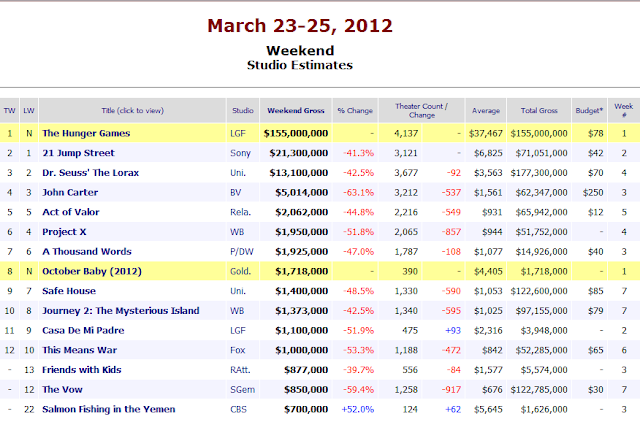
Task: Open the P/DW studio link
Action: [242, 251]
